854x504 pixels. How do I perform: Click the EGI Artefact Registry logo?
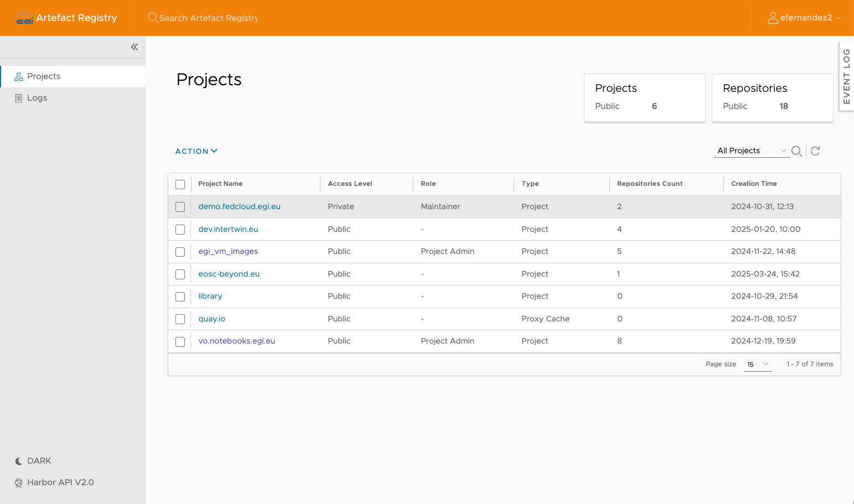pyautogui.click(x=24, y=18)
